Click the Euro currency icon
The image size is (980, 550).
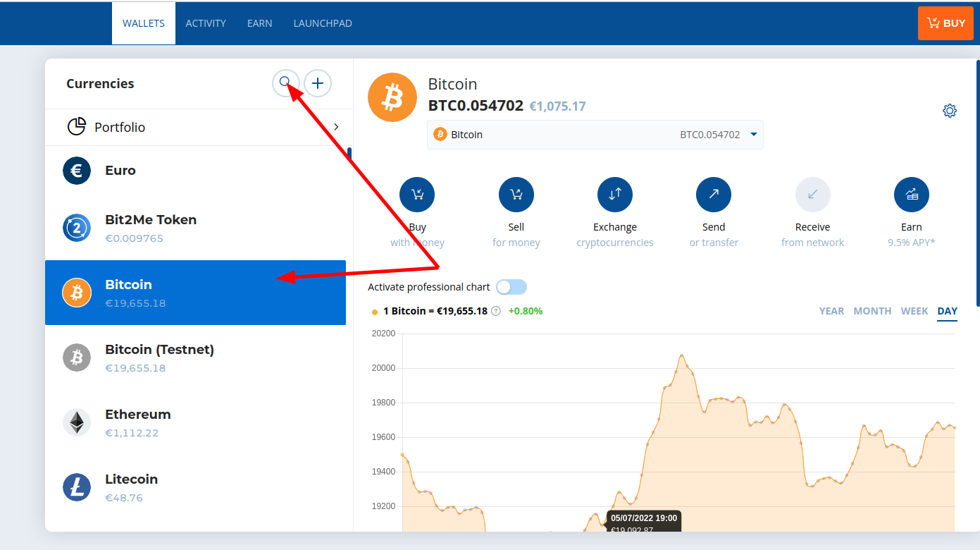[77, 171]
